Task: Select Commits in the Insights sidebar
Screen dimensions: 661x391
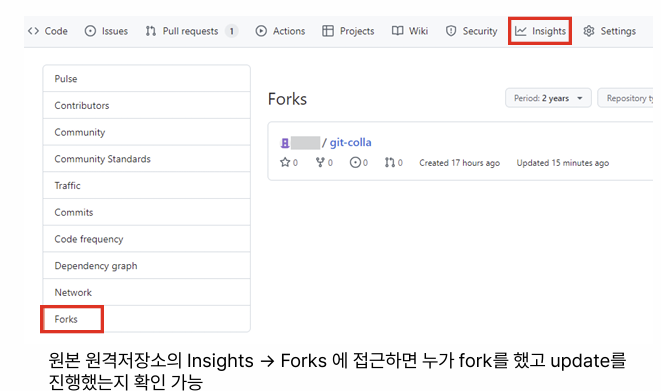Action: 146,212
